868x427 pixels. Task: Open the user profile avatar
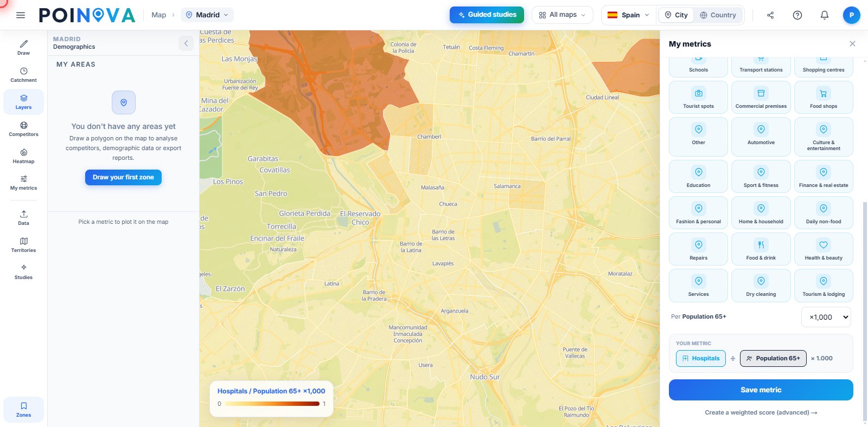pos(852,15)
